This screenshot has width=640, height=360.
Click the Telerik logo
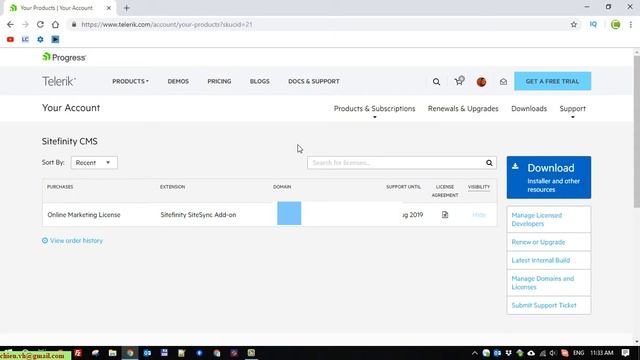(59, 81)
